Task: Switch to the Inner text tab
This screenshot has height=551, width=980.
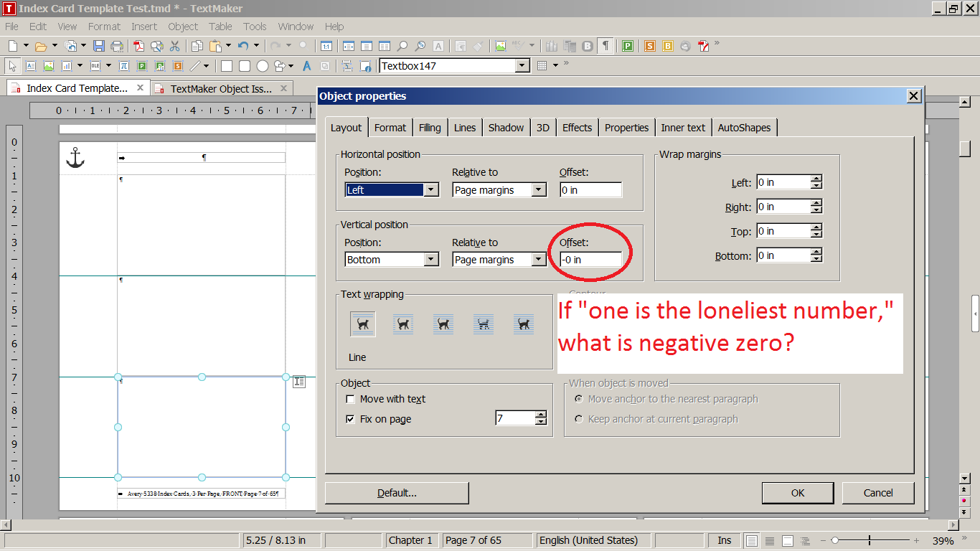Action: pyautogui.click(x=682, y=128)
